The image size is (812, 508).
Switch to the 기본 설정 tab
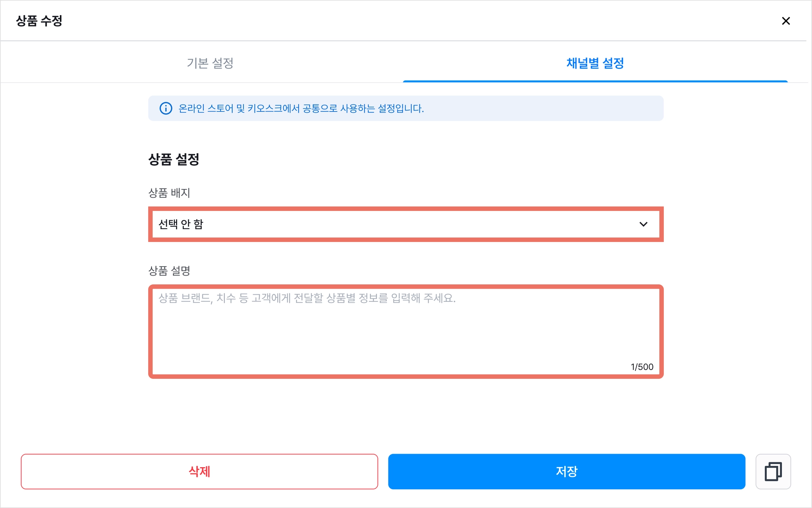(210, 63)
